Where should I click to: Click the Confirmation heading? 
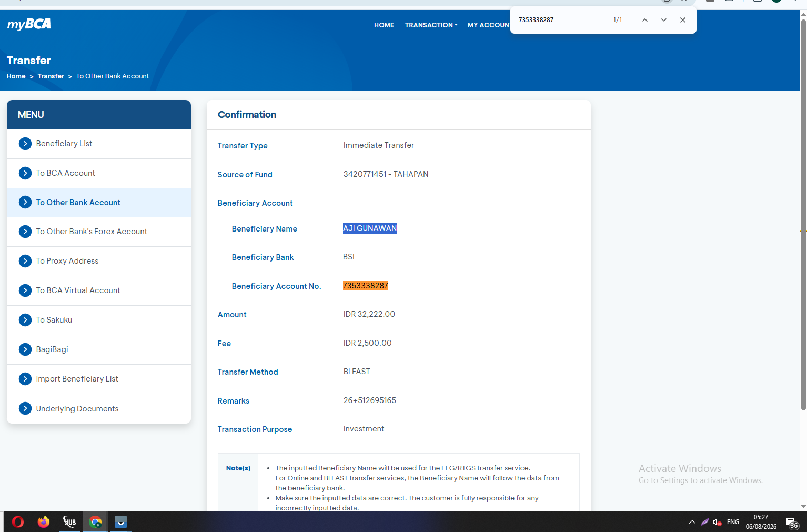click(247, 115)
